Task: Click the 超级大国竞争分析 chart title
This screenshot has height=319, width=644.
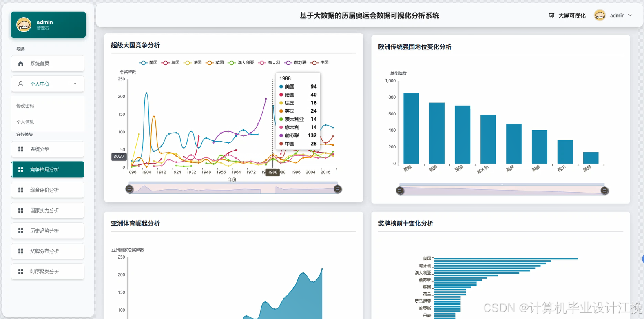Action: pyautogui.click(x=135, y=45)
